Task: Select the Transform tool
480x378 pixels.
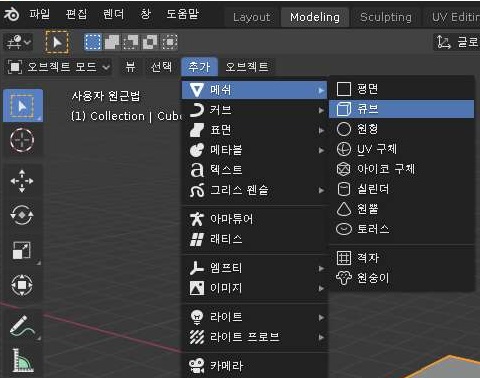Action: 22,285
